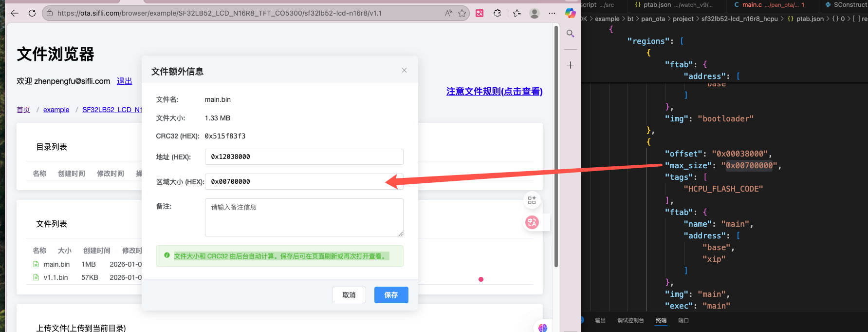The height and width of the screenshot is (332, 868).
Task: Click the pink floating translate icon
Action: pos(532,222)
